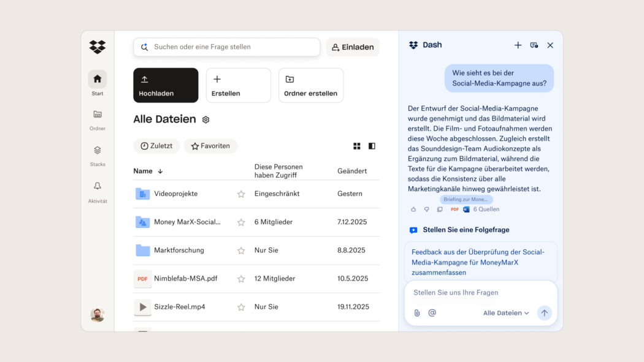Copy the Dash answer text
This screenshot has height=362, width=644.
click(x=440, y=209)
